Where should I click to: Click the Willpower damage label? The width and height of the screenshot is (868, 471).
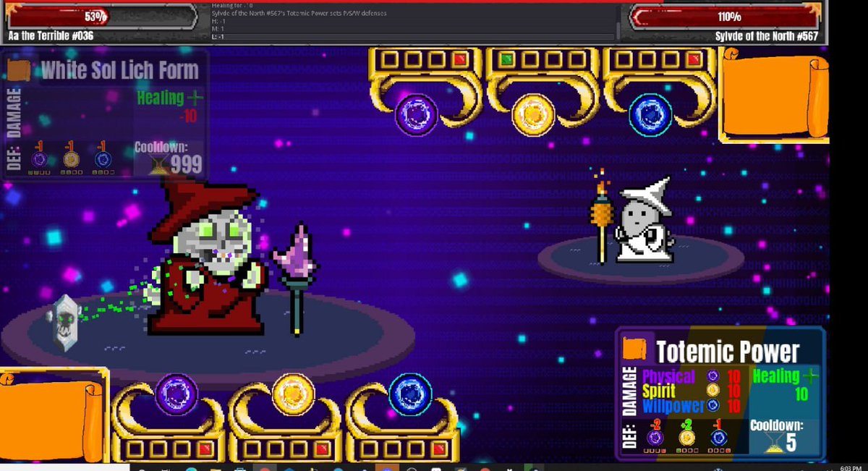(673, 406)
